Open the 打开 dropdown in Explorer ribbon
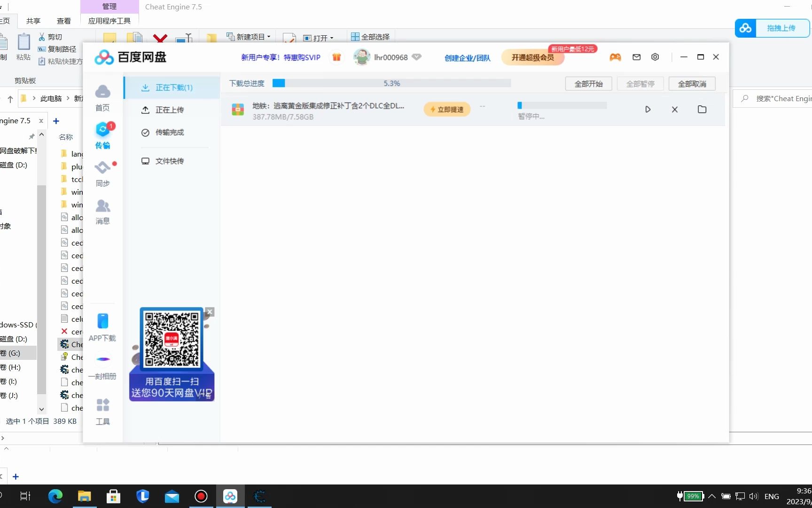Viewport: 812px width, 508px height. (x=318, y=38)
